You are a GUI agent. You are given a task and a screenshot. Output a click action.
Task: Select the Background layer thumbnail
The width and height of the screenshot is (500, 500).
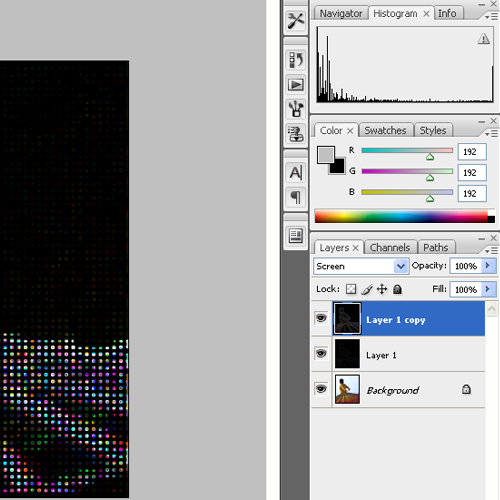[x=347, y=389]
